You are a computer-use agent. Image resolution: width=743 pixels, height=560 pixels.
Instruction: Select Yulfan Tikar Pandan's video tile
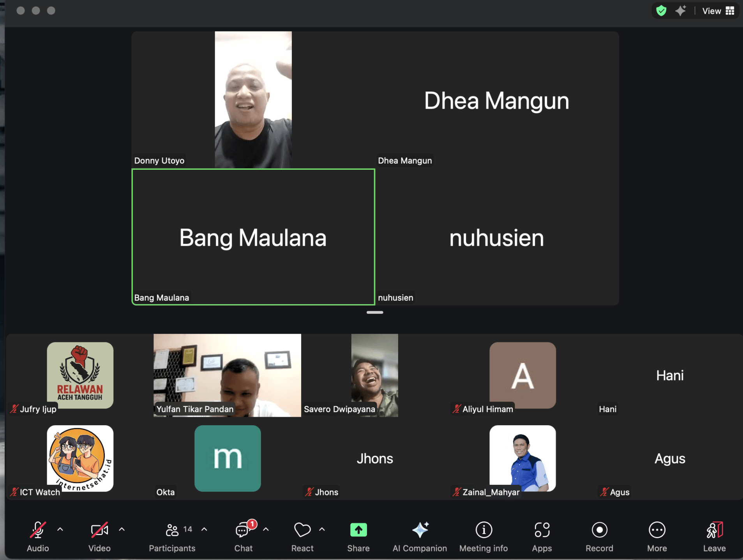227,375
